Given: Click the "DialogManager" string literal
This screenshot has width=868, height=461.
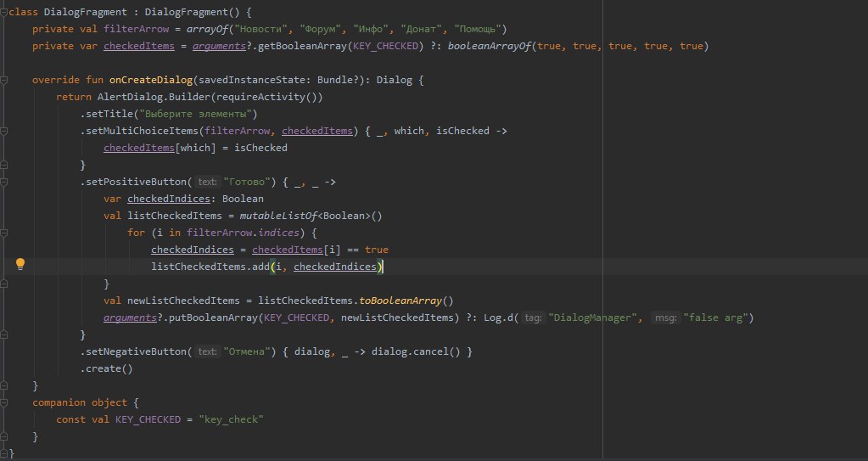Looking at the screenshot, I should coord(595,318).
